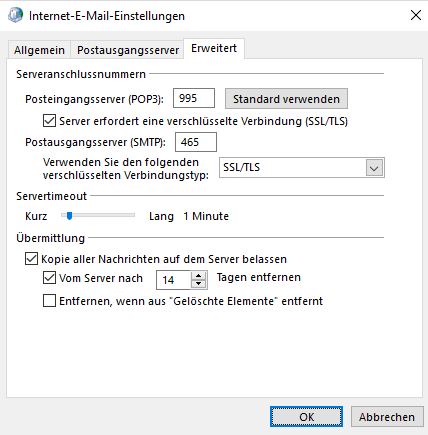Uncheck Kopie aller Nachrichten auf dem Server belassen
The width and height of the screenshot is (428, 435).
coord(31,259)
